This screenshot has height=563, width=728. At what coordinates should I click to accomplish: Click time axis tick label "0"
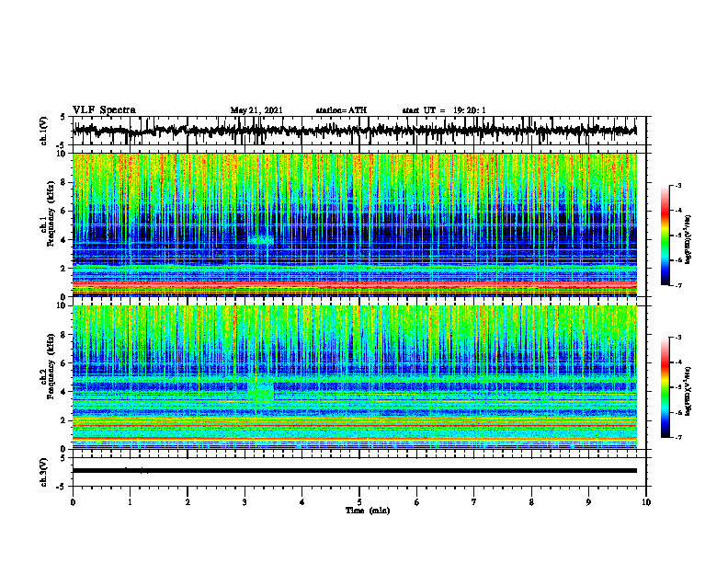pyautogui.click(x=73, y=502)
